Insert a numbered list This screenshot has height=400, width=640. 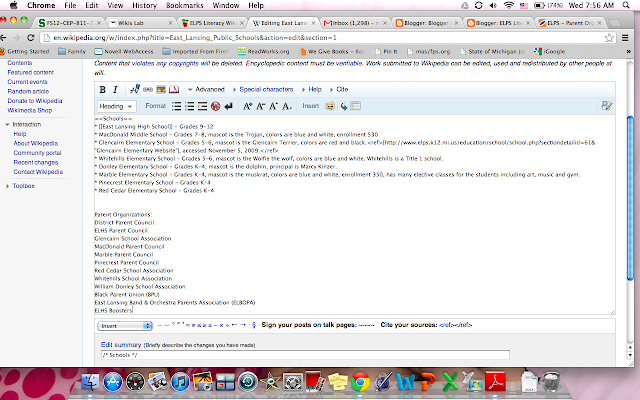tap(189, 106)
